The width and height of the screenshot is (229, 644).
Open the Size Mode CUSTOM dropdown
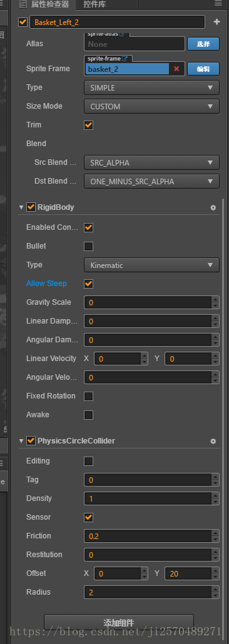[151, 106]
